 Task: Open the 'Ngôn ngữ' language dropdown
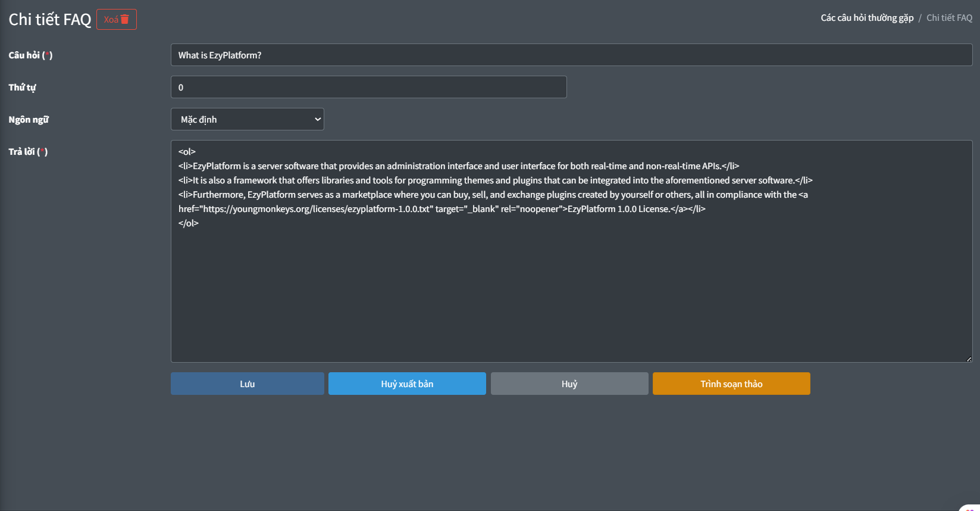247,119
